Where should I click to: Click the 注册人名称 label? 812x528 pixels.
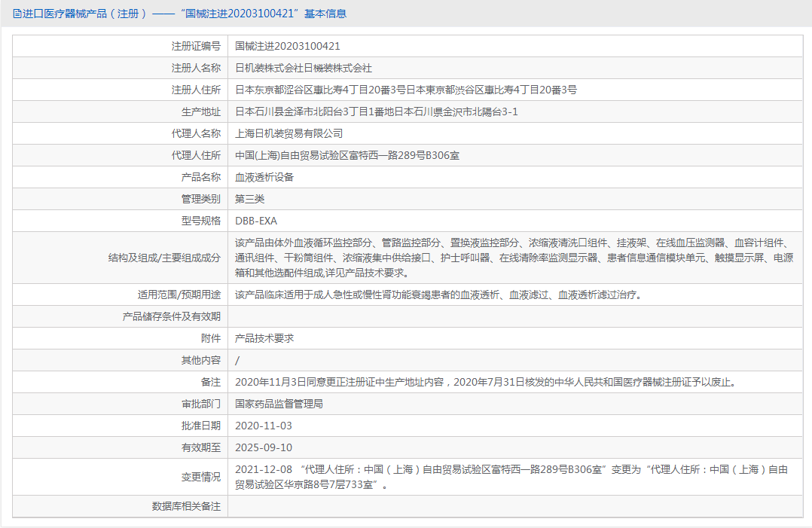196,68
